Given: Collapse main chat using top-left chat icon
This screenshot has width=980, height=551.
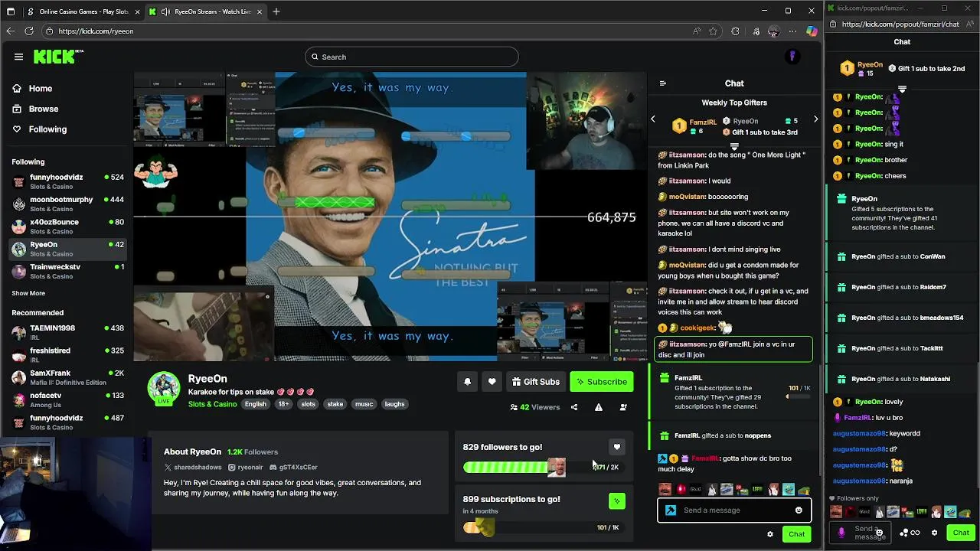Looking at the screenshot, I should click(x=662, y=83).
